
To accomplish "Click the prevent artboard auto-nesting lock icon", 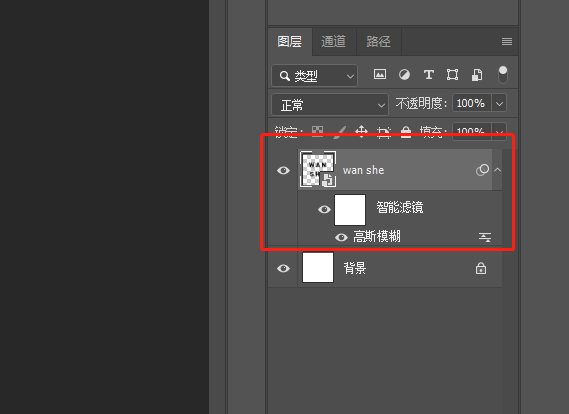I will point(384,132).
